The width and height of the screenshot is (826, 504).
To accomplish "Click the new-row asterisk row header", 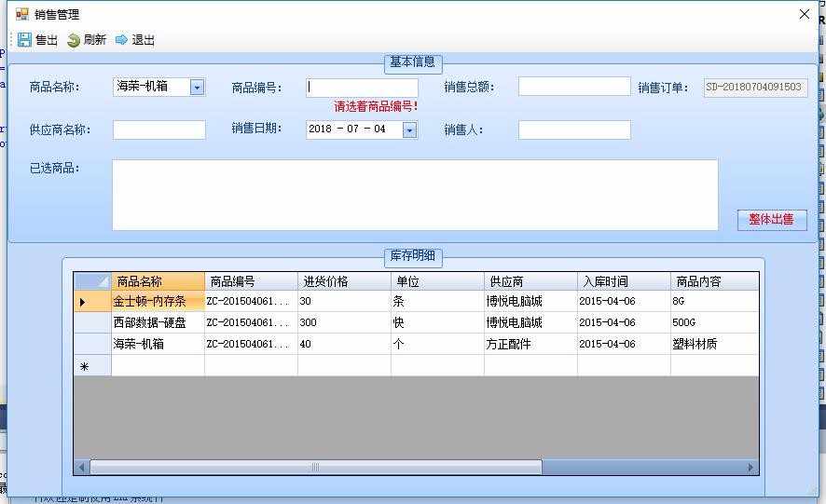I will (92, 365).
